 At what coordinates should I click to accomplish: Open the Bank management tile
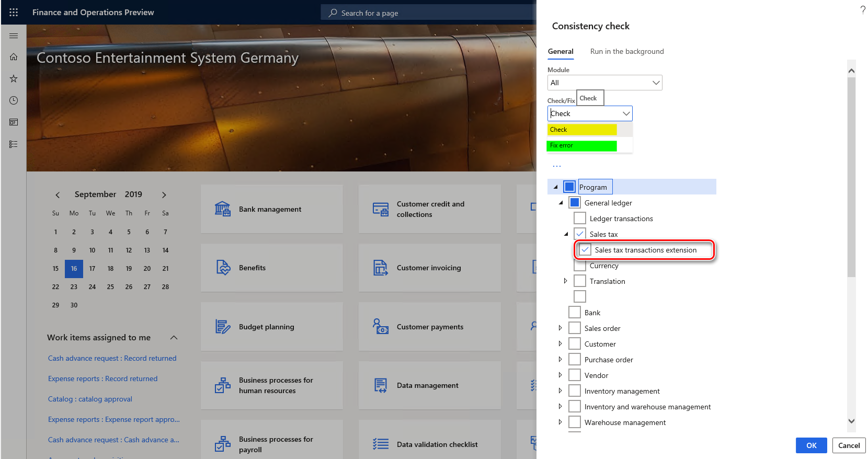click(x=272, y=209)
